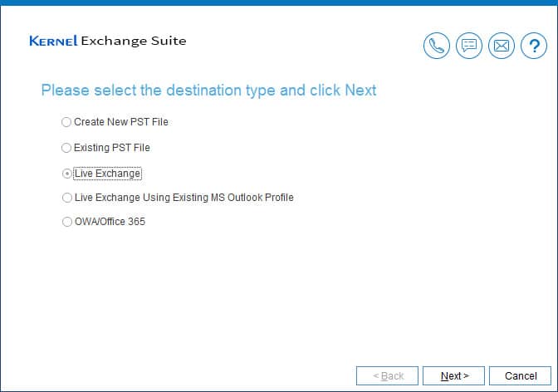The height and width of the screenshot is (392, 558).
Task: Click the email envelope support icon
Action: click(501, 46)
